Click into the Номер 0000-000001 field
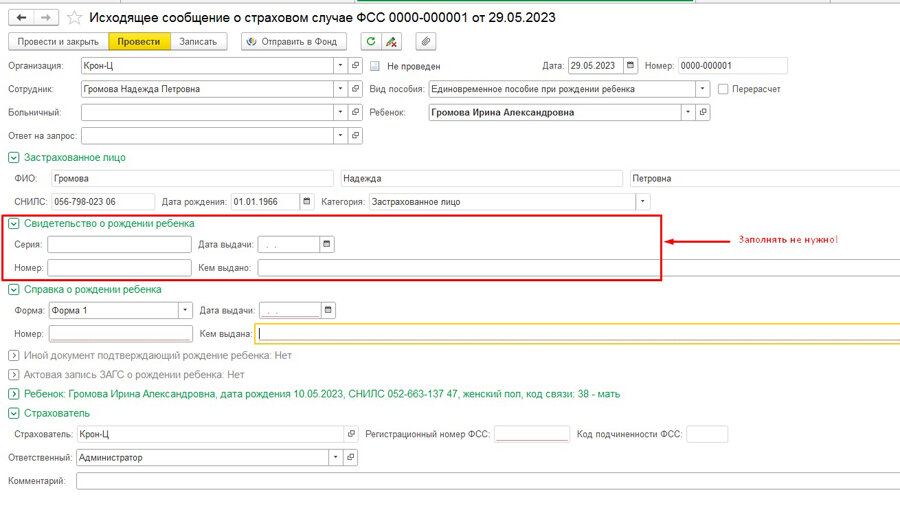 click(x=732, y=65)
